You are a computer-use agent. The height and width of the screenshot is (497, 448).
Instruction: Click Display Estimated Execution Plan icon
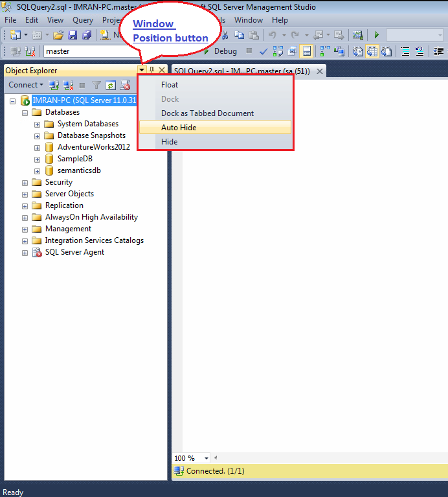(278, 51)
